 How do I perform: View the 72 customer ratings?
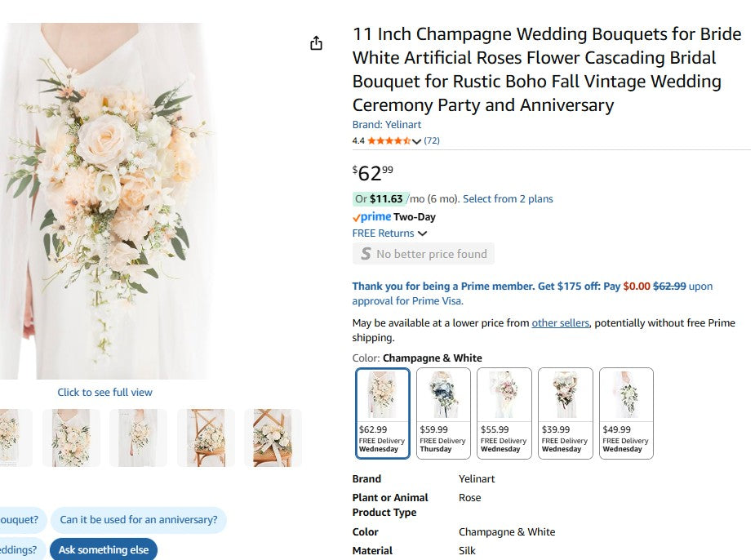432,140
